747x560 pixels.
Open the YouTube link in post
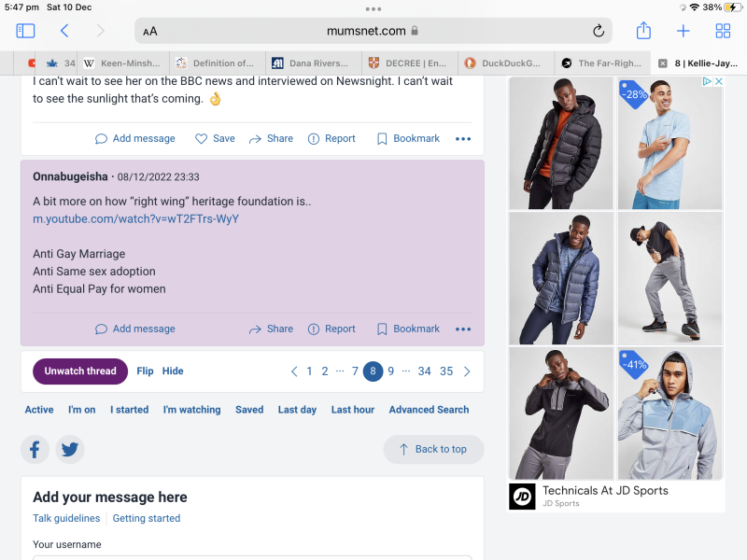click(x=135, y=218)
